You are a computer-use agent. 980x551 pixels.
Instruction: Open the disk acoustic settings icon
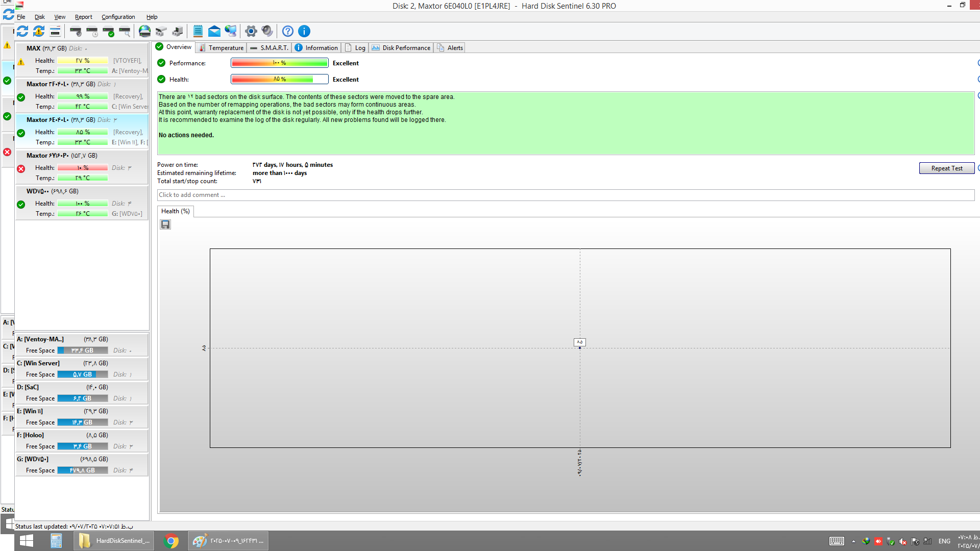pos(76,31)
